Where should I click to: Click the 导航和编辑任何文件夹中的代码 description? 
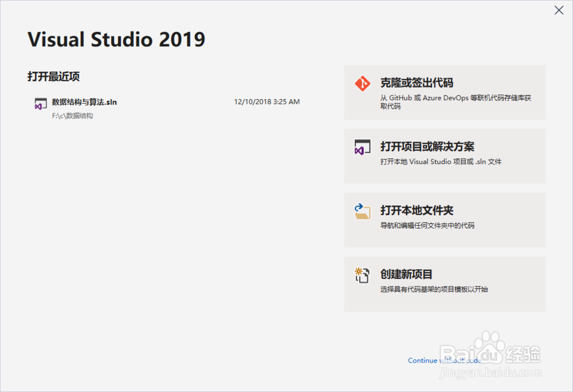click(x=427, y=225)
